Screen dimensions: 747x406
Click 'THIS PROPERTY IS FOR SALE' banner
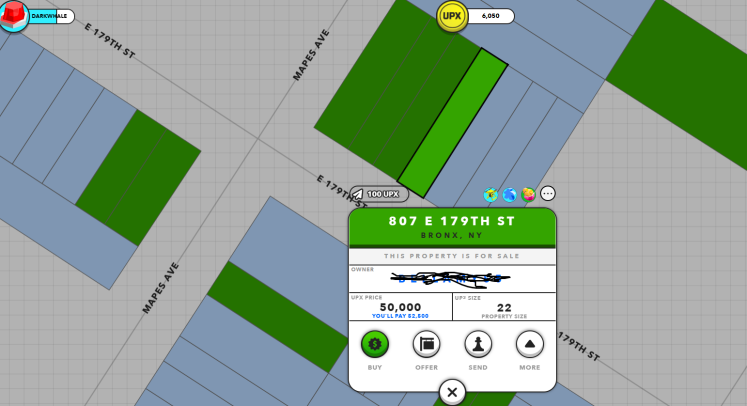(x=452, y=256)
